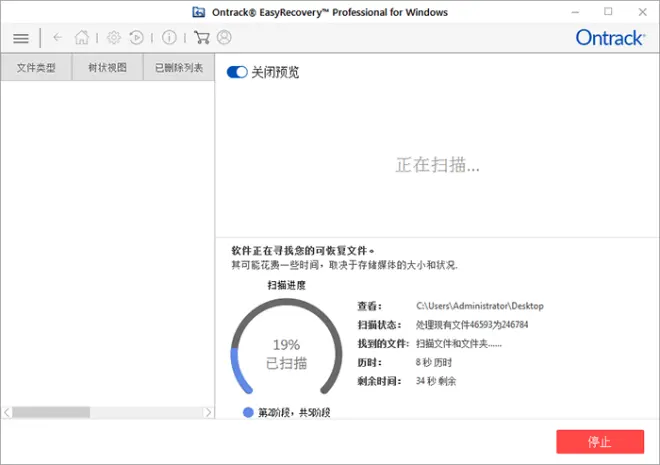Open the info icon
Viewport: 660px width, 465px height.
tap(169, 37)
